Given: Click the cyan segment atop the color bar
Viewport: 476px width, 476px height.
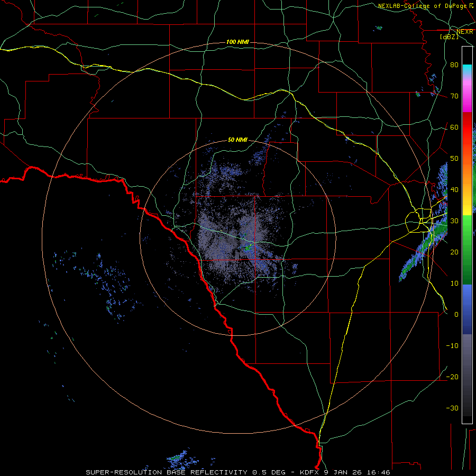Looking at the screenshot, I should pos(467,70).
